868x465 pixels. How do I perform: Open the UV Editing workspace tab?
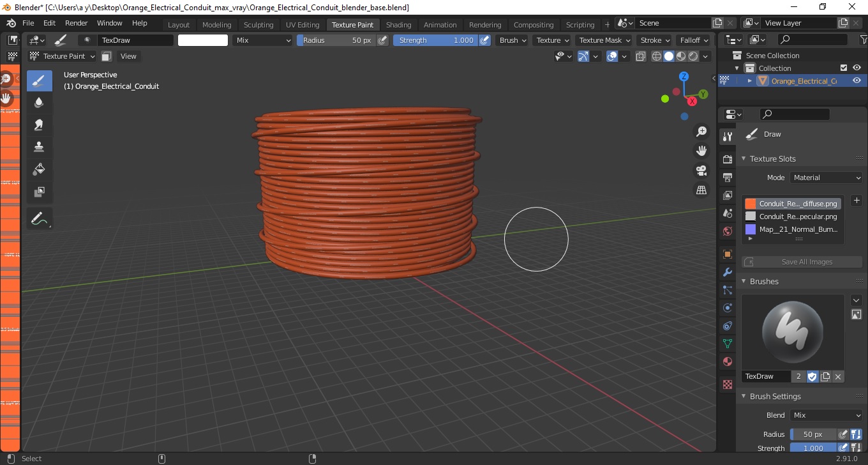pos(303,25)
